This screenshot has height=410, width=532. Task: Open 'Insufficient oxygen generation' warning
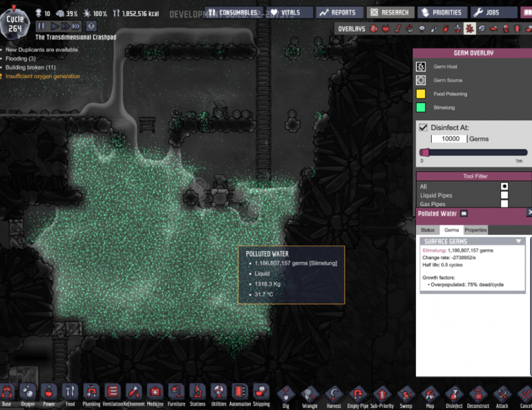tap(42, 76)
